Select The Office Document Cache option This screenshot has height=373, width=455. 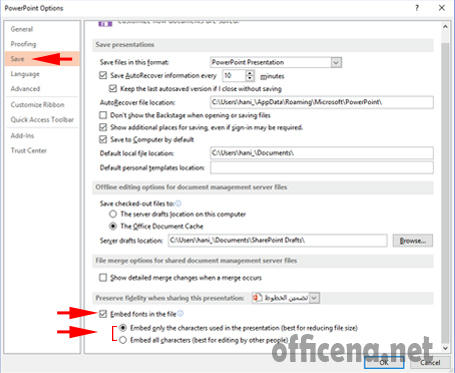(x=113, y=226)
